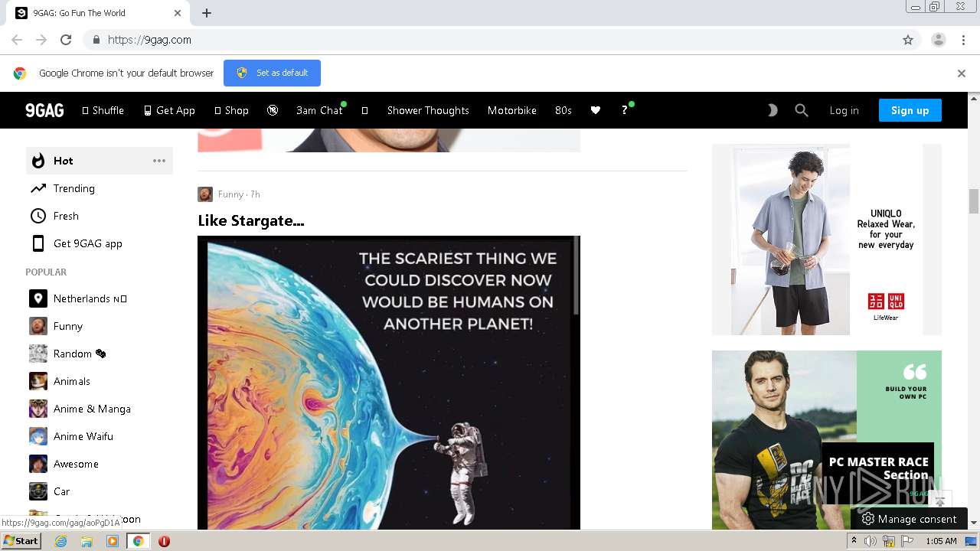980x551 pixels.
Task: Click the circular badge icon after Shop
Action: click(273, 110)
